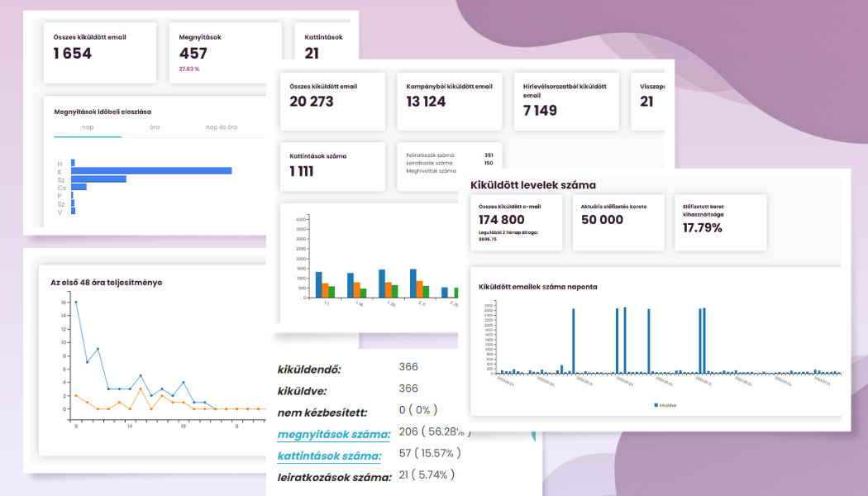
Task: Click the '1 111' clicks count
Action: 302,172
